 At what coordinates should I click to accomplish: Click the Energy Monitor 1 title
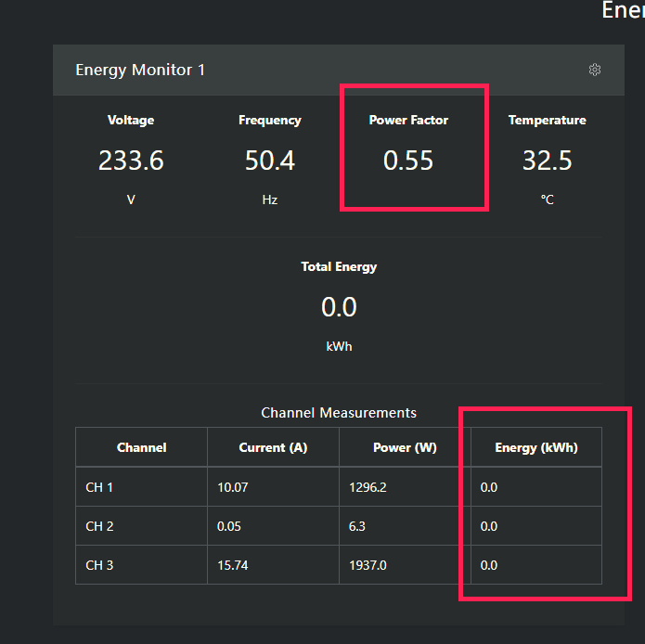click(140, 70)
